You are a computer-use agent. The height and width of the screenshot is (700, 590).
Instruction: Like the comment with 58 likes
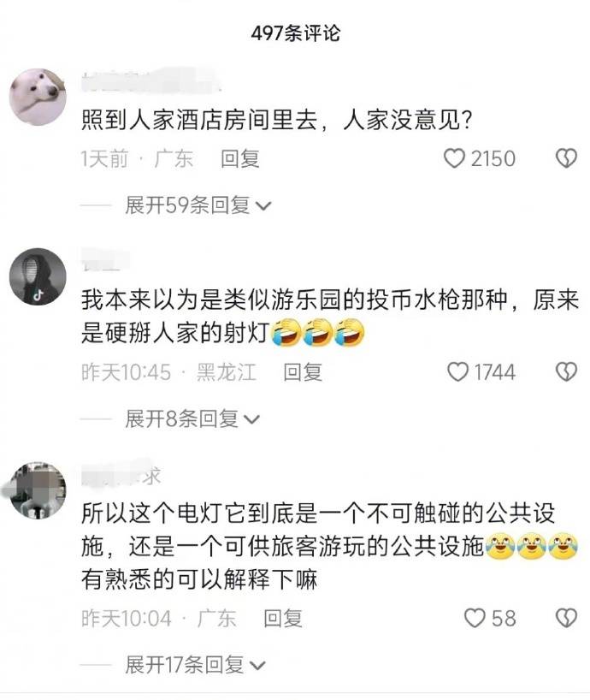click(x=475, y=618)
